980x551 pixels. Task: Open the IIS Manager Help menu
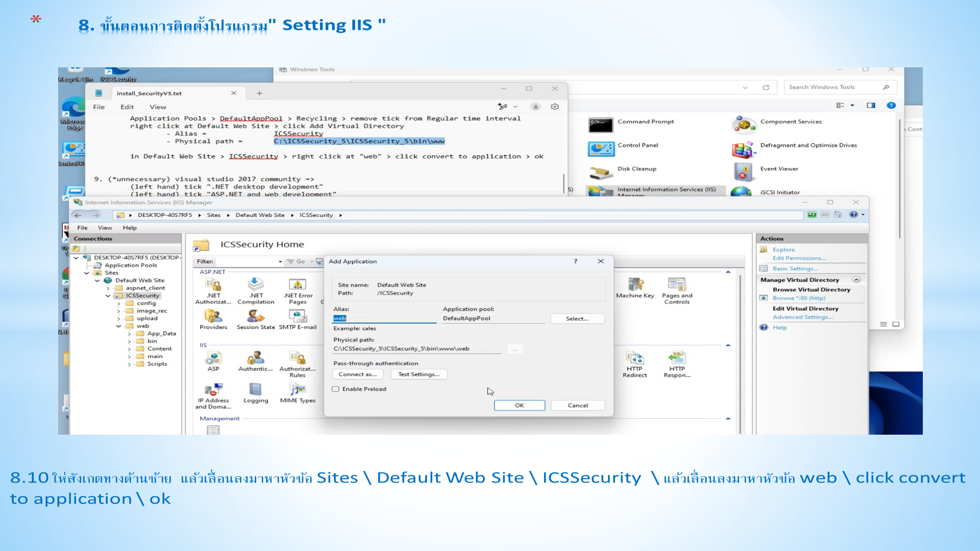click(x=130, y=228)
